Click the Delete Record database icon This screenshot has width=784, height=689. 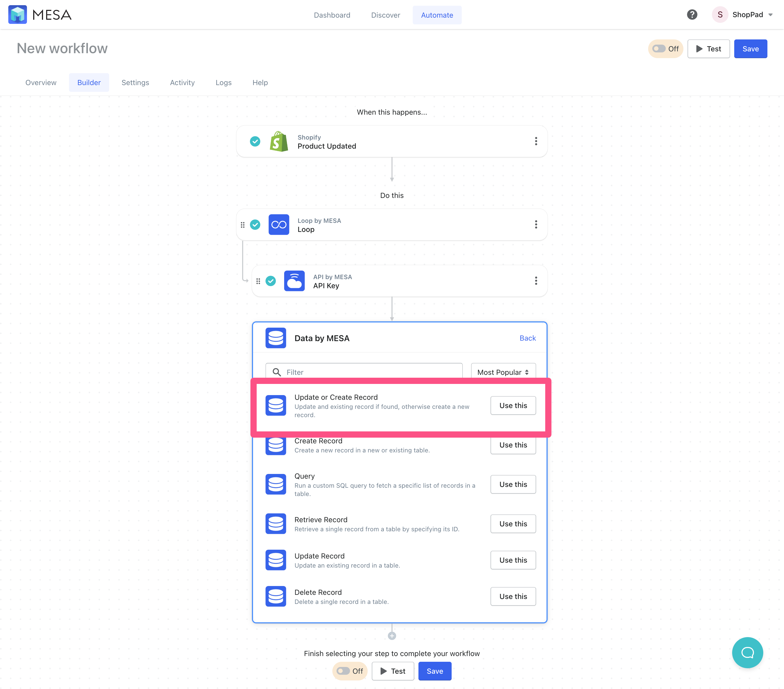click(276, 596)
